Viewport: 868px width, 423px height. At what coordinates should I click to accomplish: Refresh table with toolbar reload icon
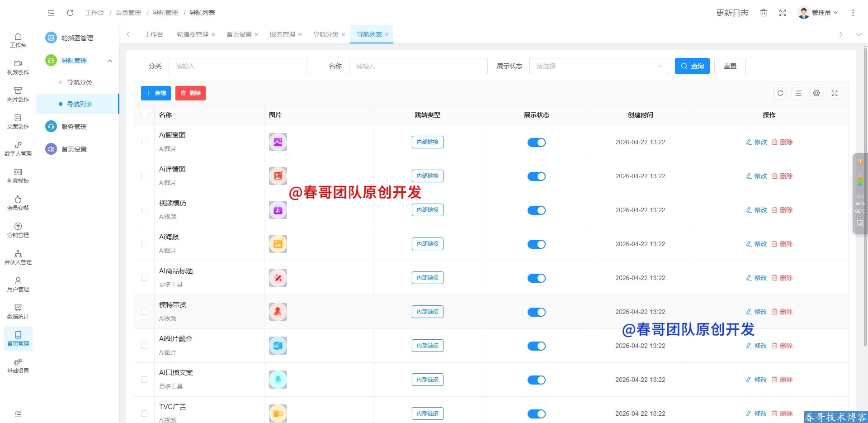(x=780, y=93)
